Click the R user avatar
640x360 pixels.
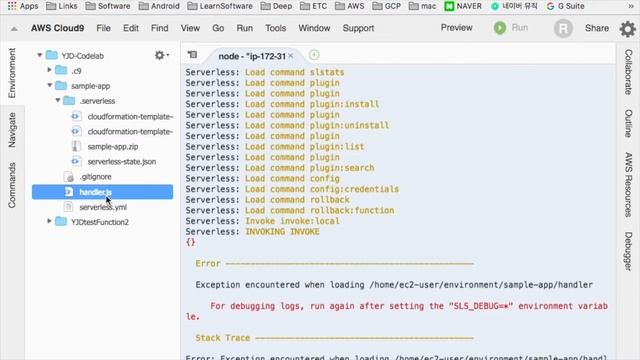coord(563,28)
